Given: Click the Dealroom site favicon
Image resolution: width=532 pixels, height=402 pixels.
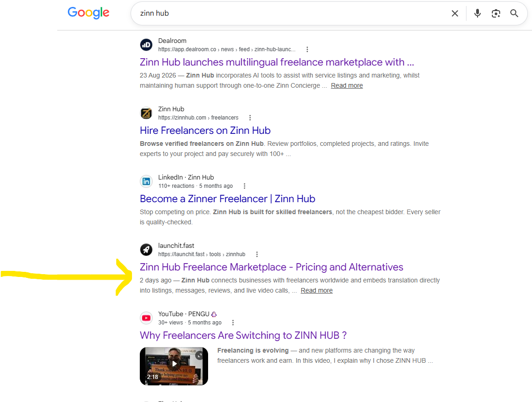Looking at the screenshot, I should tap(146, 45).
